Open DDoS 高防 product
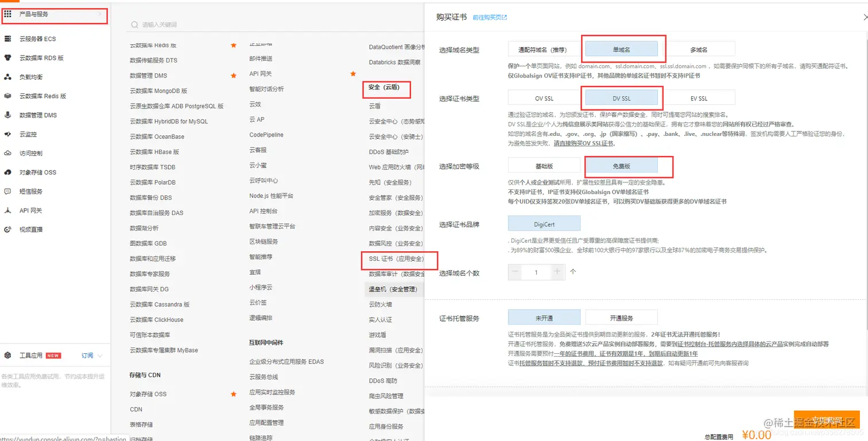Viewport: 868px width, 441px height. click(x=383, y=381)
